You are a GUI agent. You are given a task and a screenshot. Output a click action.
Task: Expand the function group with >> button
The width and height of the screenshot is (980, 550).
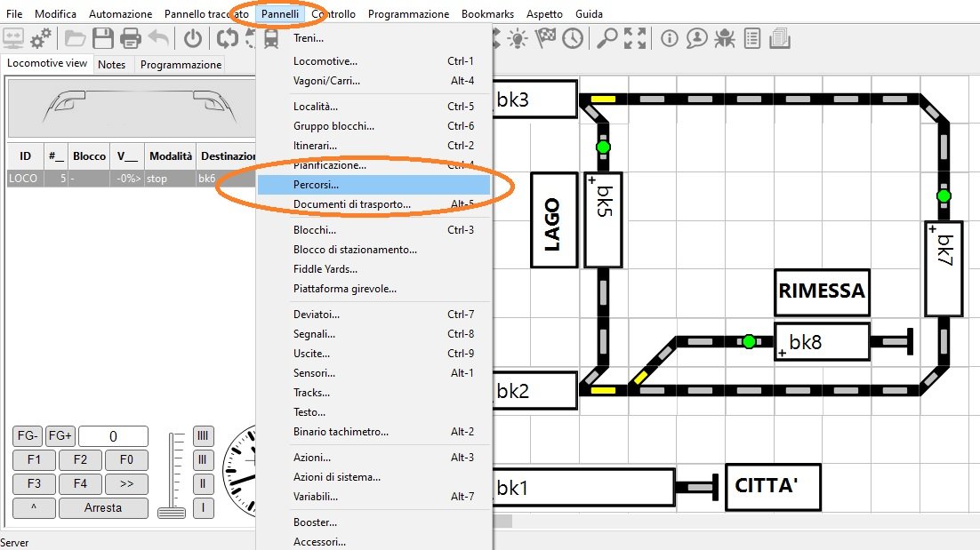[126, 484]
